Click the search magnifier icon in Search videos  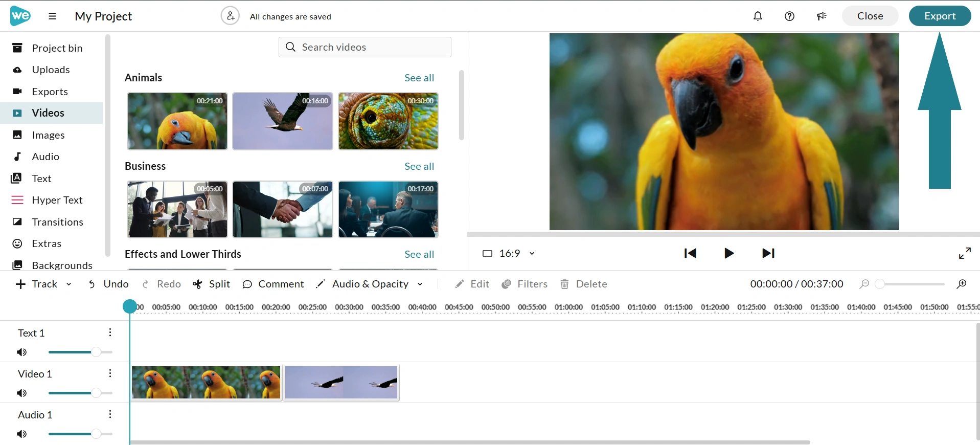click(290, 47)
